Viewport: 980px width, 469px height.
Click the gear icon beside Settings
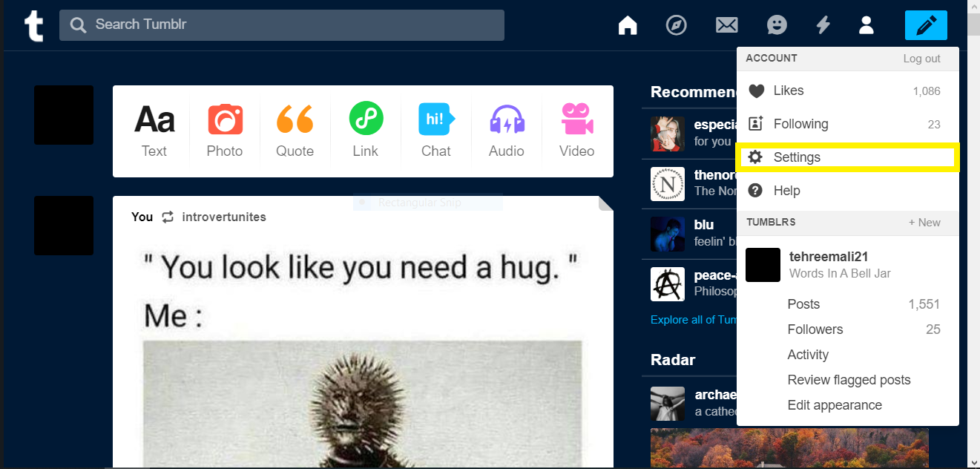755,157
